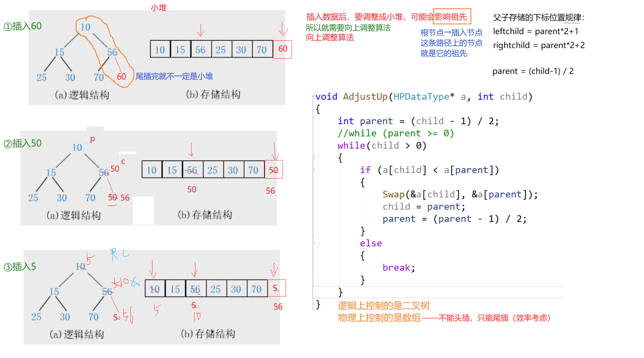
Task: Click the red 60 cell in the first array
Action: tap(283, 49)
